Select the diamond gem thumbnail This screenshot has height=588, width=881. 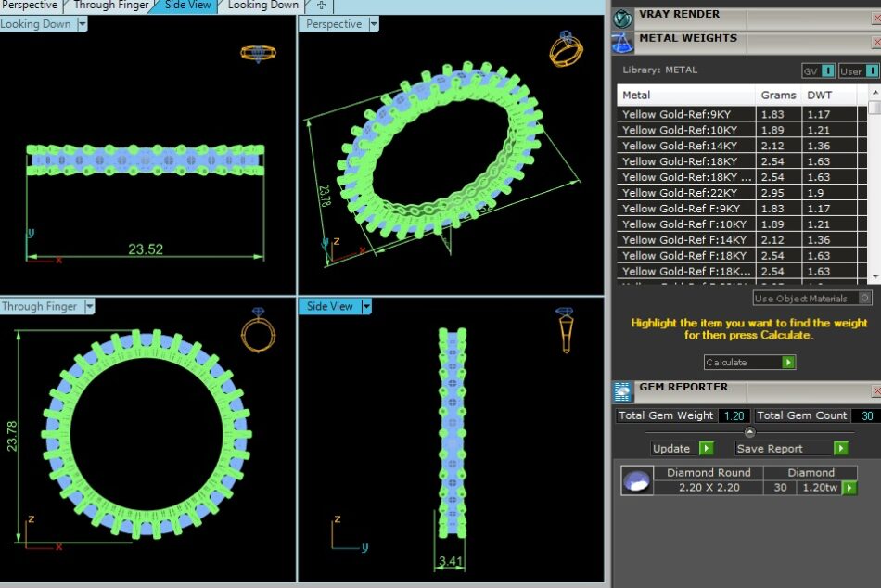[637, 480]
